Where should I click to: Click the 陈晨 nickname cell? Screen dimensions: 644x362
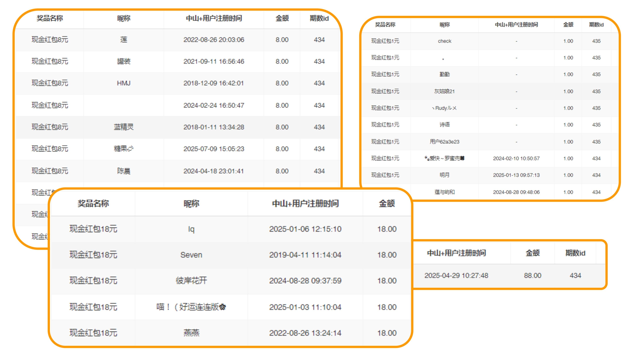coord(123,171)
